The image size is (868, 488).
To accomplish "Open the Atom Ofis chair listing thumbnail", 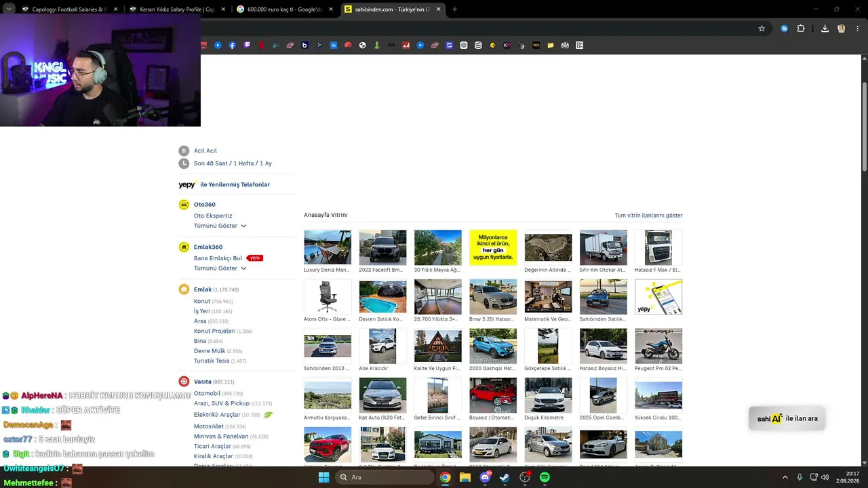I will coord(328,297).
